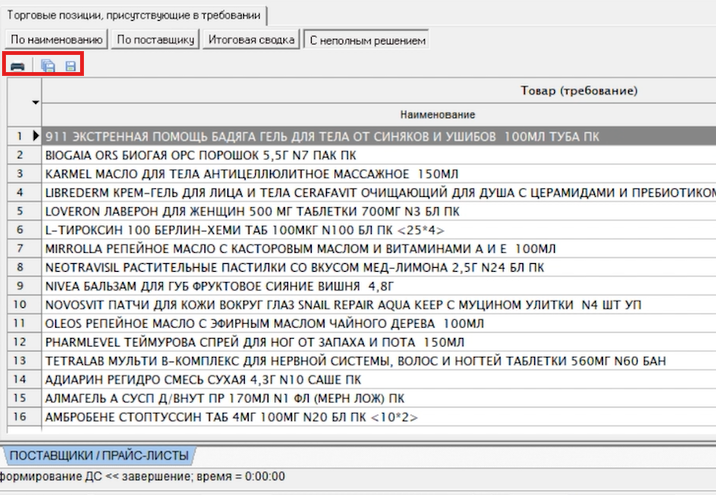Click the printer icon in the toolbar
Screen dimensions: 716x495
[18, 66]
